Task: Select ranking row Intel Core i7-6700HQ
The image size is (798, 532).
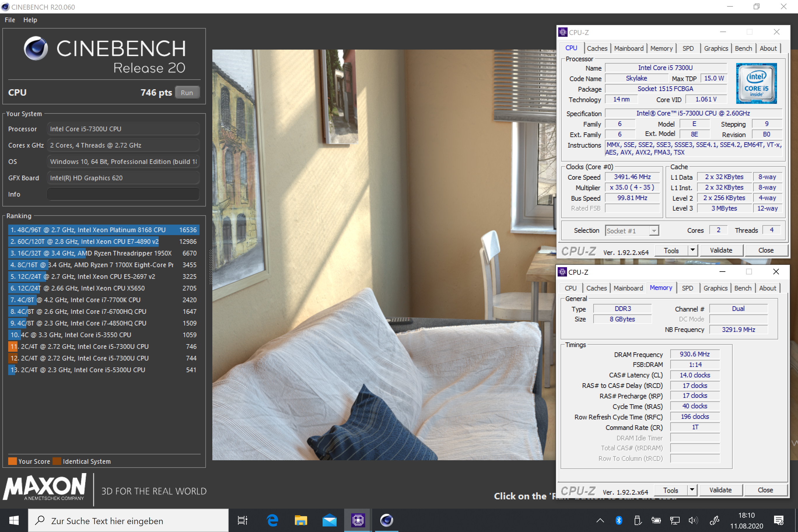Action: (104, 311)
